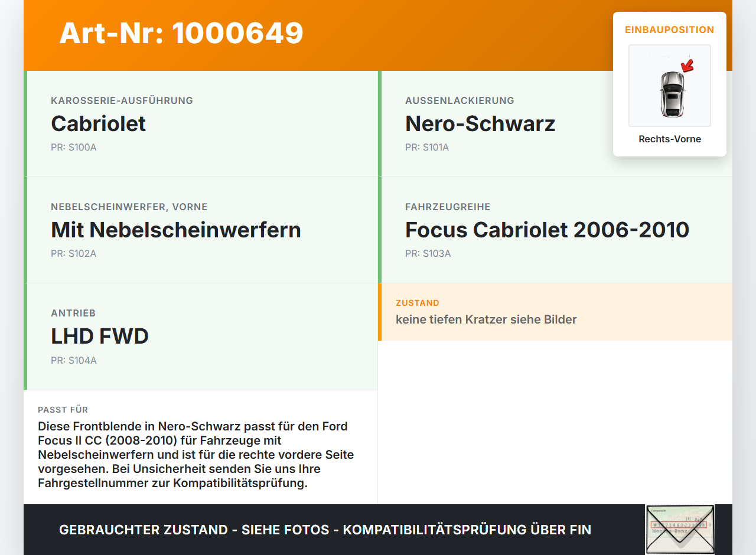Click PR code S103A
The height and width of the screenshot is (555, 756).
point(428,254)
